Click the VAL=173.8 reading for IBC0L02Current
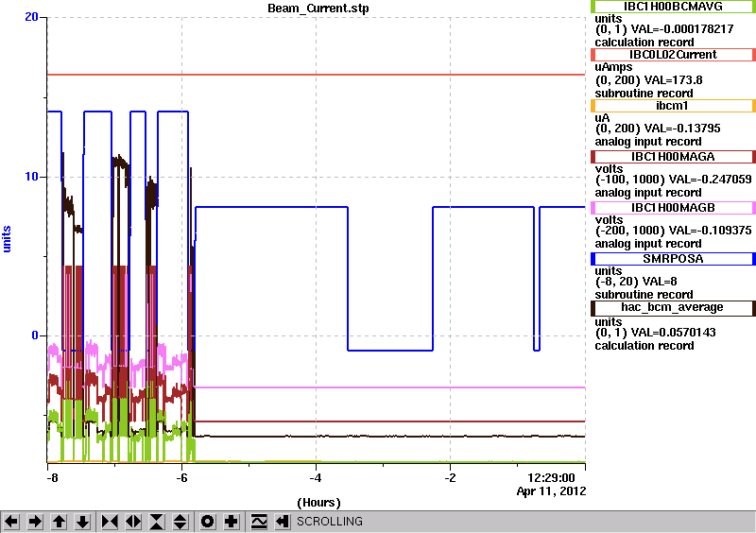Image resolution: width=756 pixels, height=533 pixels. (676, 80)
